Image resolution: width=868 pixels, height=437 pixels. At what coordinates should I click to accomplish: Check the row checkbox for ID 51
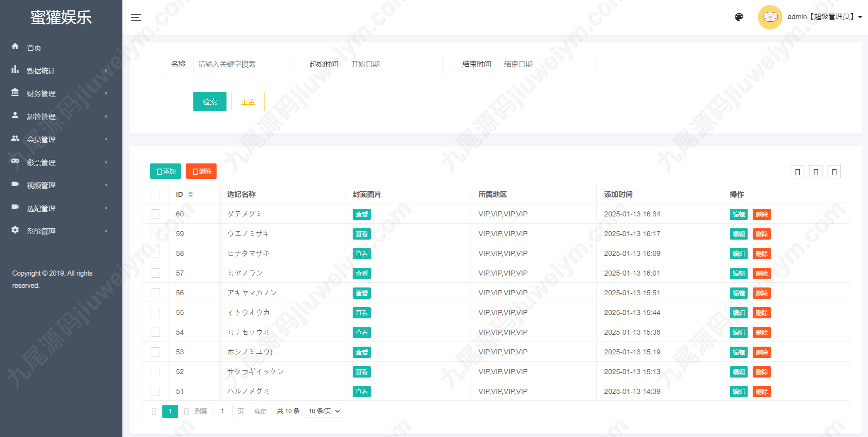pyautogui.click(x=155, y=391)
